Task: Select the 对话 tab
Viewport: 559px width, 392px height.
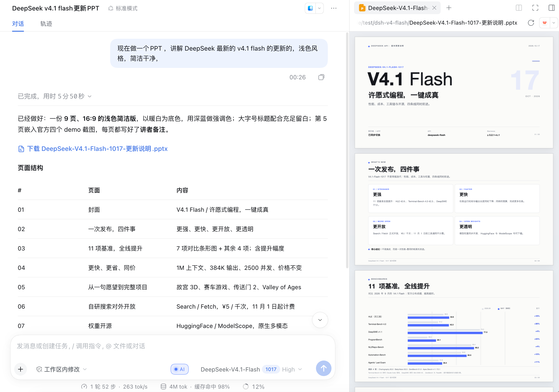Action: pyautogui.click(x=18, y=24)
